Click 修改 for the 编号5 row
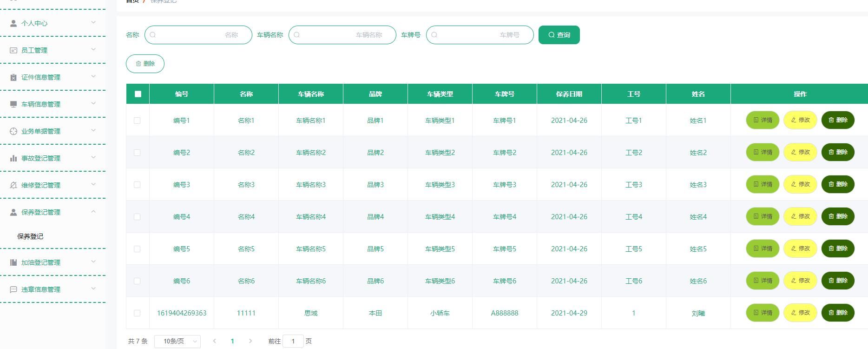868x349 pixels. (800, 248)
